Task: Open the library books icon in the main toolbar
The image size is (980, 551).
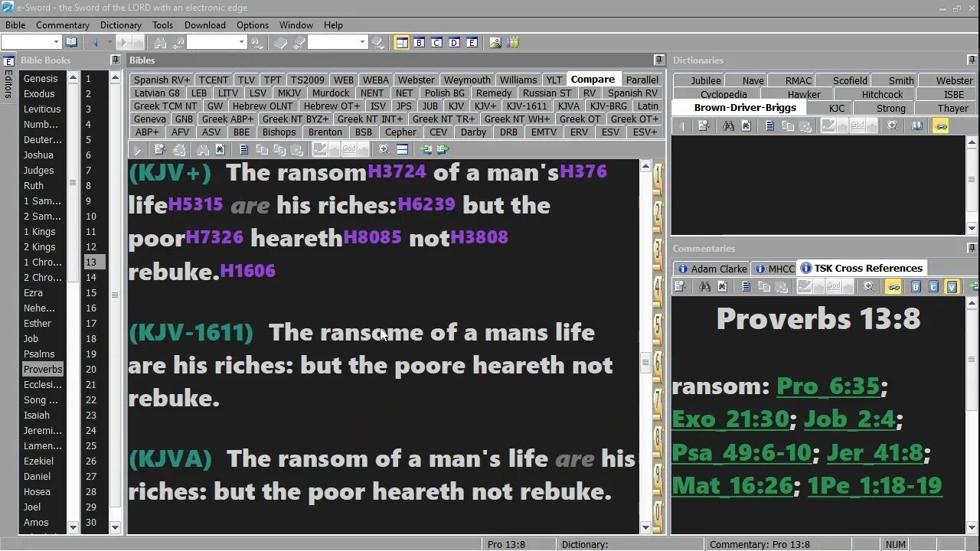Action: (513, 42)
